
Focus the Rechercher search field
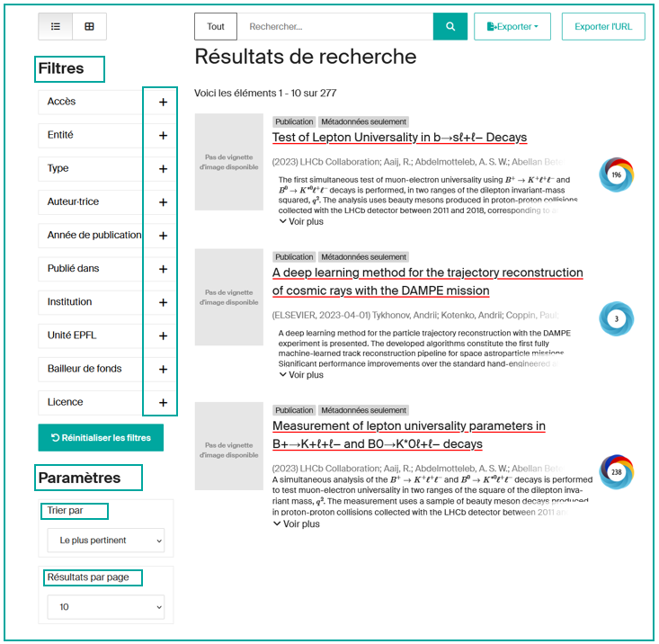(x=335, y=26)
